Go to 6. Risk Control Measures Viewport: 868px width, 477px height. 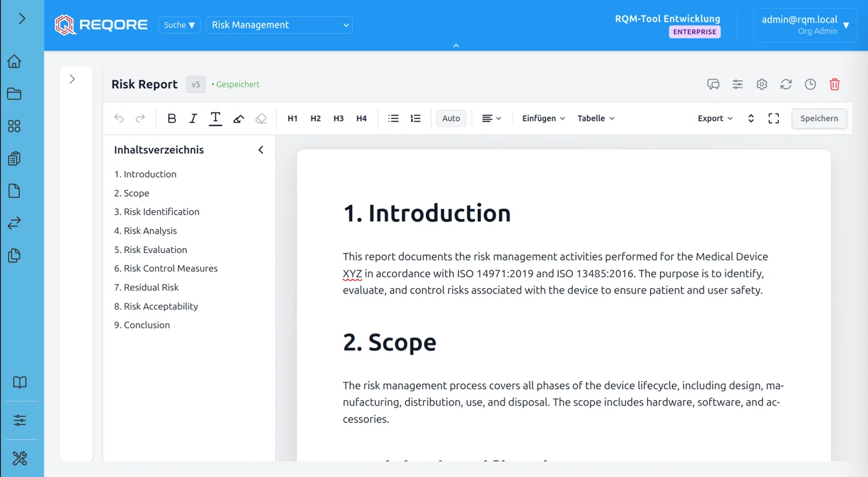tap(166, 269)
